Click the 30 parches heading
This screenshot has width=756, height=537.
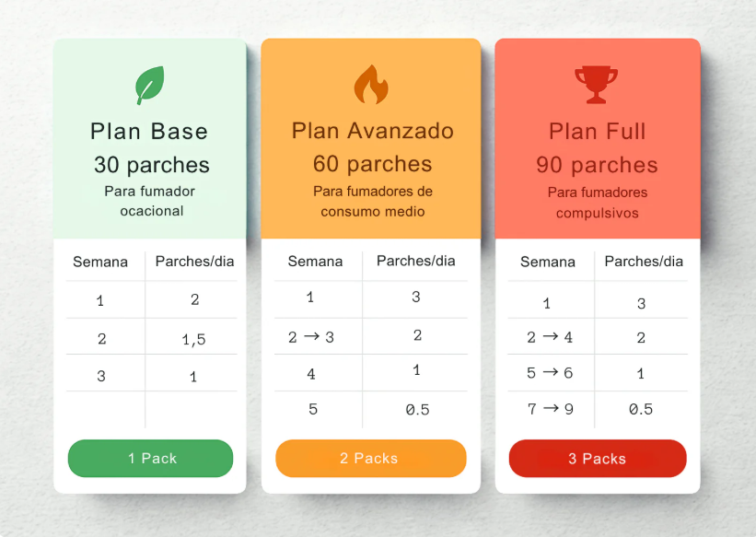pos(152,166)
